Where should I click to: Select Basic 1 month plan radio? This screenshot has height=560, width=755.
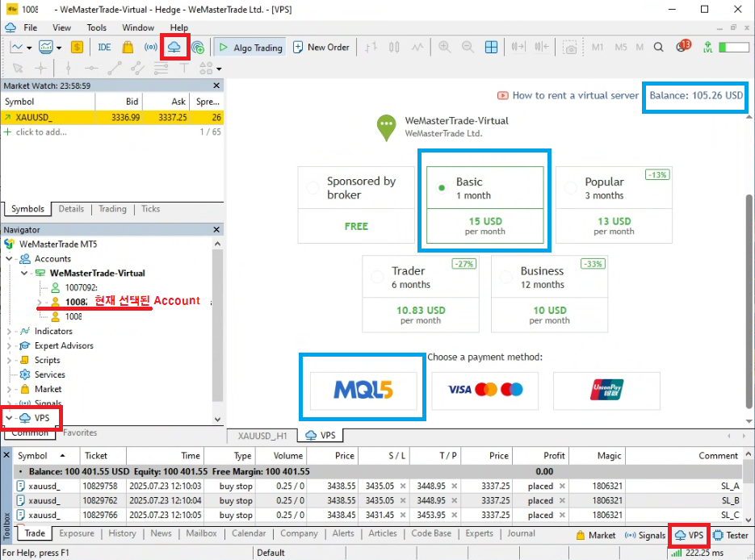pos(442,188)
